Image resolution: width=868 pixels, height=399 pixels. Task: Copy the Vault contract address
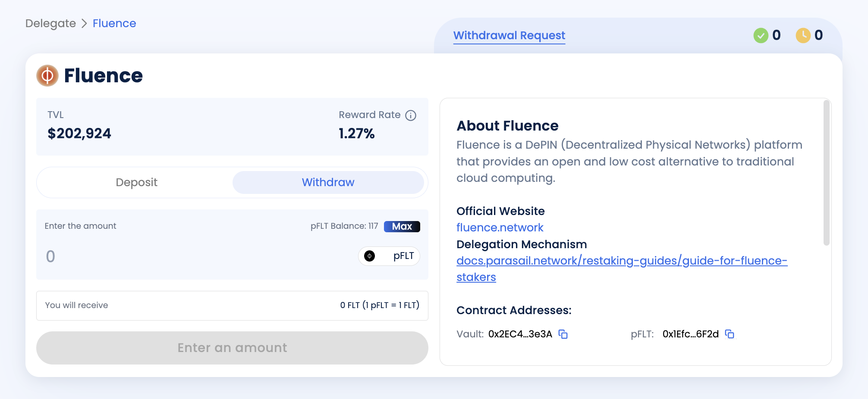click(563, 334)
